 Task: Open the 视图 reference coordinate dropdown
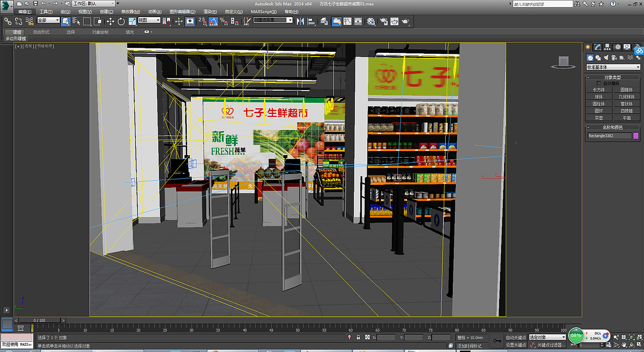click(x=149, y=21)
